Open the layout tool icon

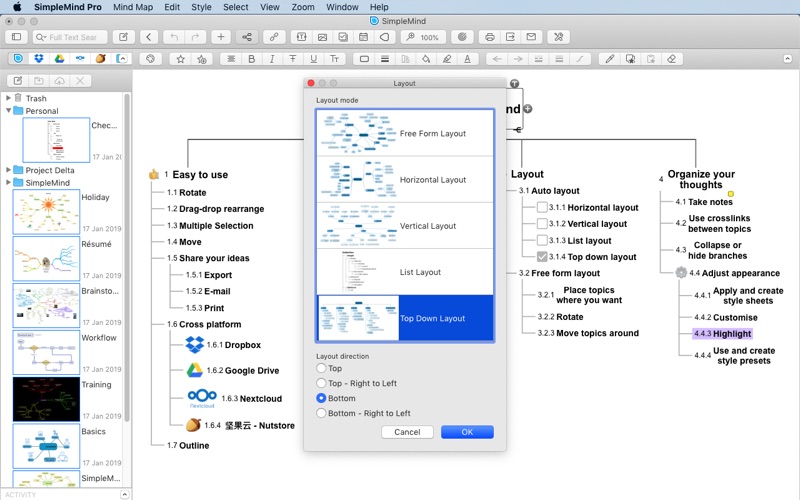(x=246, y=37)
